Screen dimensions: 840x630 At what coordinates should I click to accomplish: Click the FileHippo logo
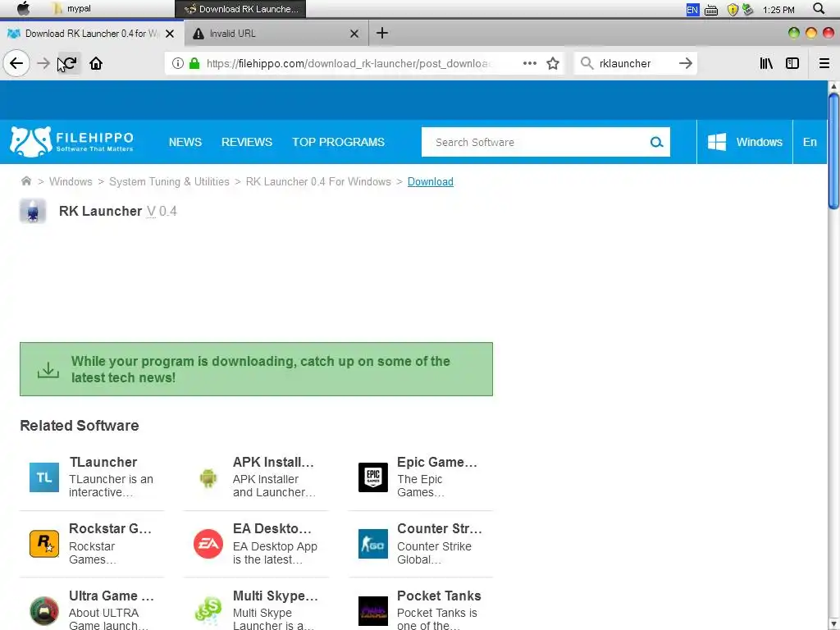point(71,142)
